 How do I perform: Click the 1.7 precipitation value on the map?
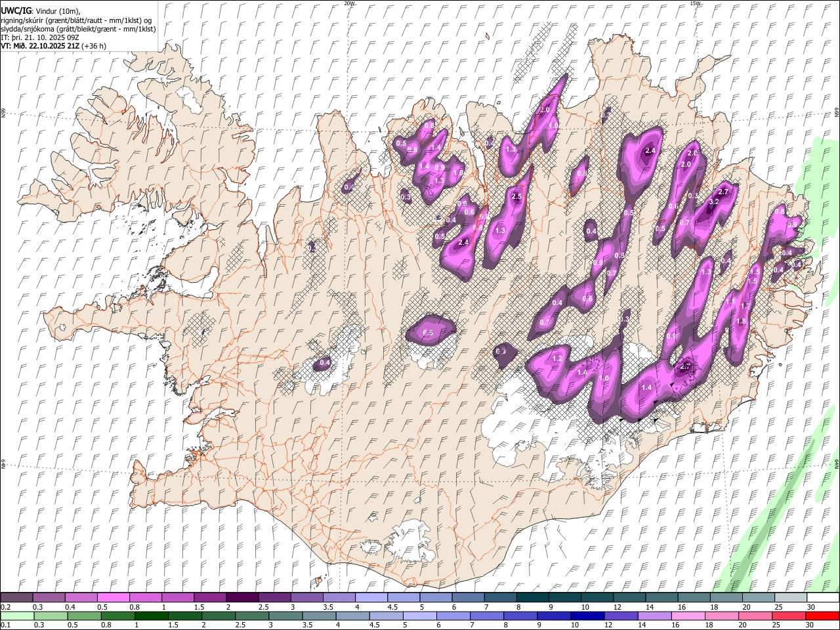(745, 306)
